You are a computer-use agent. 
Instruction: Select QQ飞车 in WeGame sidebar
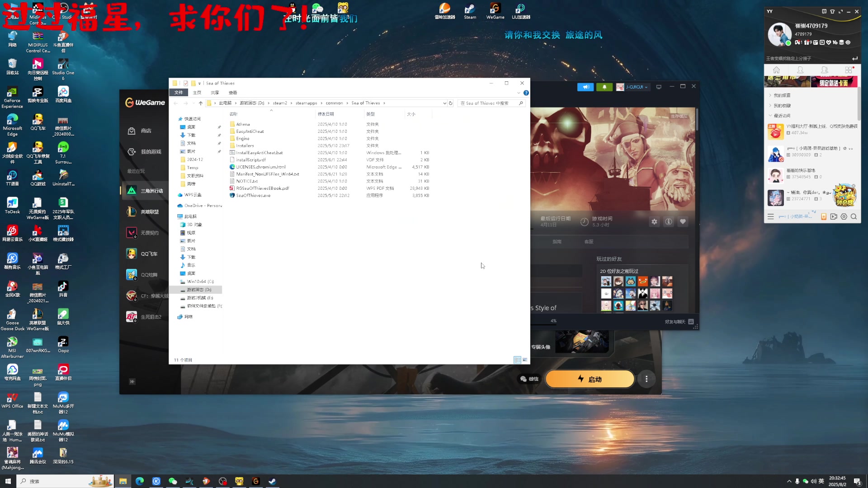(142, 254)
